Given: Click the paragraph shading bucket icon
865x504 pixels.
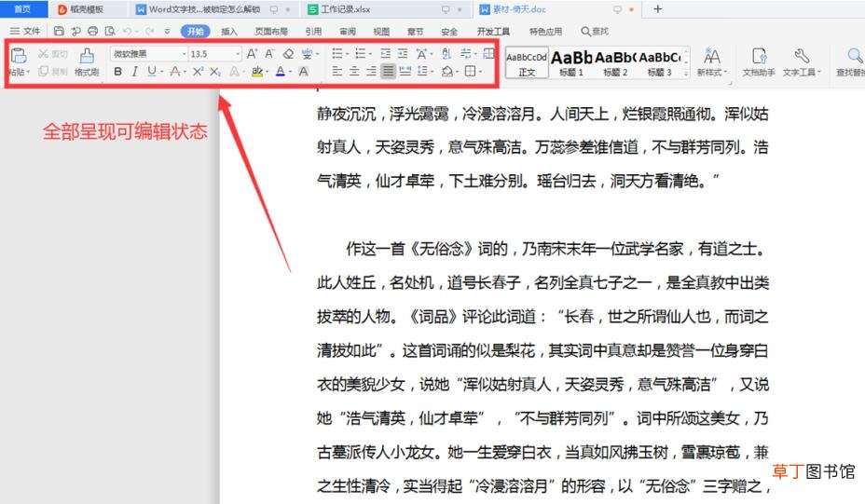Looking at the screenshot, I should point(447,71).
